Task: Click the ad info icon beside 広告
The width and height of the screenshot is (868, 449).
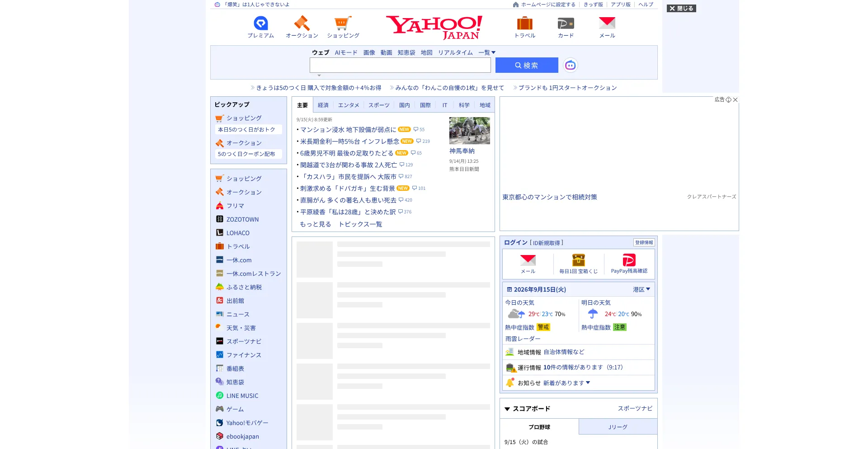Action: pos(728,100)
